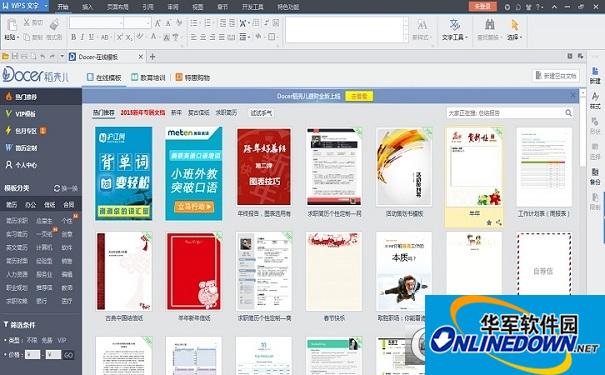Open a new tab with the plus icon

click(152, 57)
